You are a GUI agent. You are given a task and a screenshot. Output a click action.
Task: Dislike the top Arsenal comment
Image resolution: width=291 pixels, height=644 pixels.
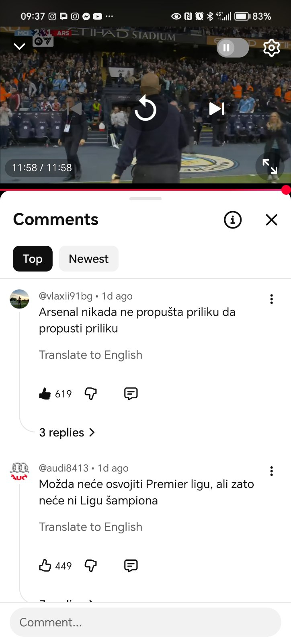pyautogui.click(x=91, y=393)
